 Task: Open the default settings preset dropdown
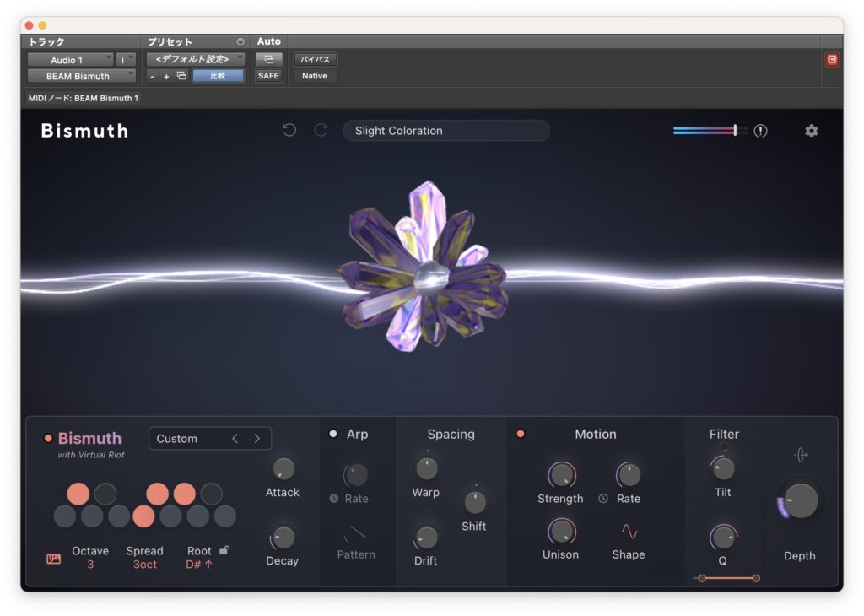click(x=196, y=59)
